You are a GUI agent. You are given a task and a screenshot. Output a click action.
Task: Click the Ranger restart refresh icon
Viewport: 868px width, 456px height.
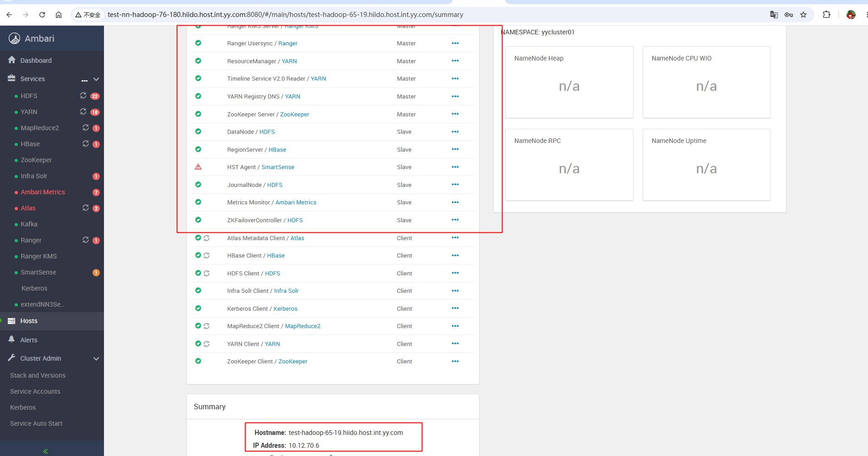[85, 240]
